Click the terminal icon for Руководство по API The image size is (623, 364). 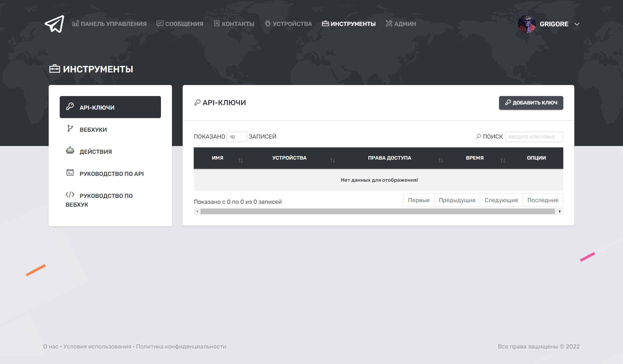[70, 173]
